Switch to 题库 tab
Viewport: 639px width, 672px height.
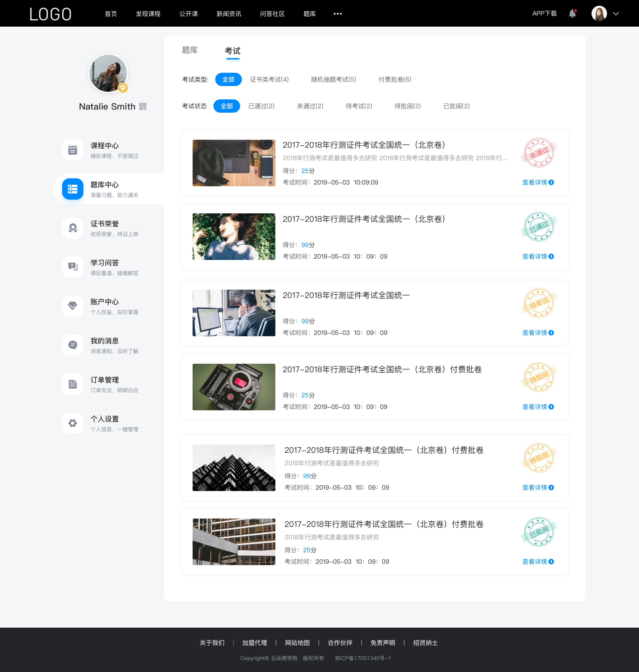click(191, 50)
